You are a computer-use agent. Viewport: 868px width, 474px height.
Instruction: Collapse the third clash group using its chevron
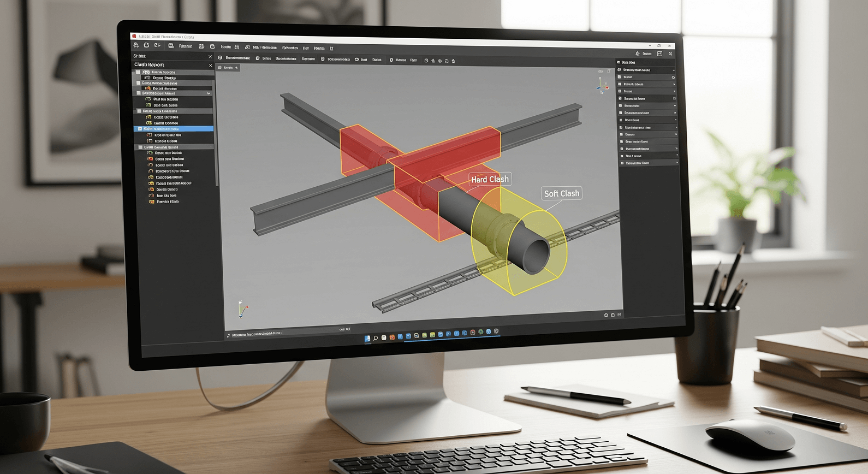209,93
